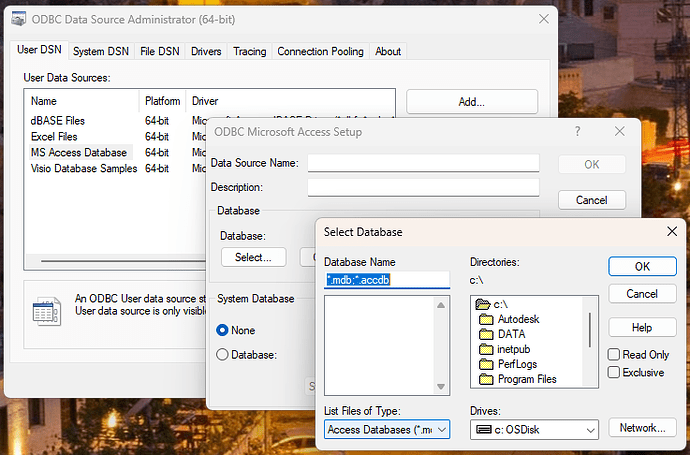Click the drive icon in the Drives combo box
Image resolution: width=690 pixels, height=455 pixels.
[484, 429]
